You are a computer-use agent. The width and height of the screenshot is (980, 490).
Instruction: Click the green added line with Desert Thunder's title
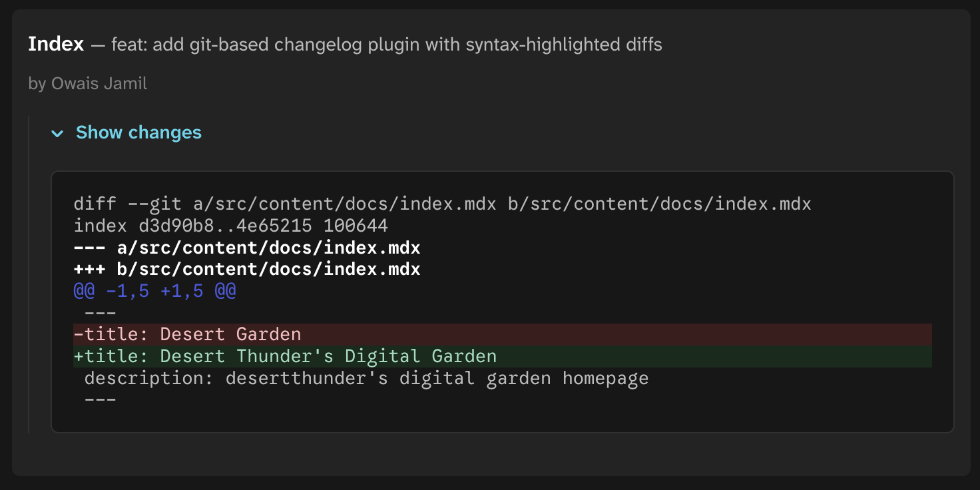[x=285, y=356]
